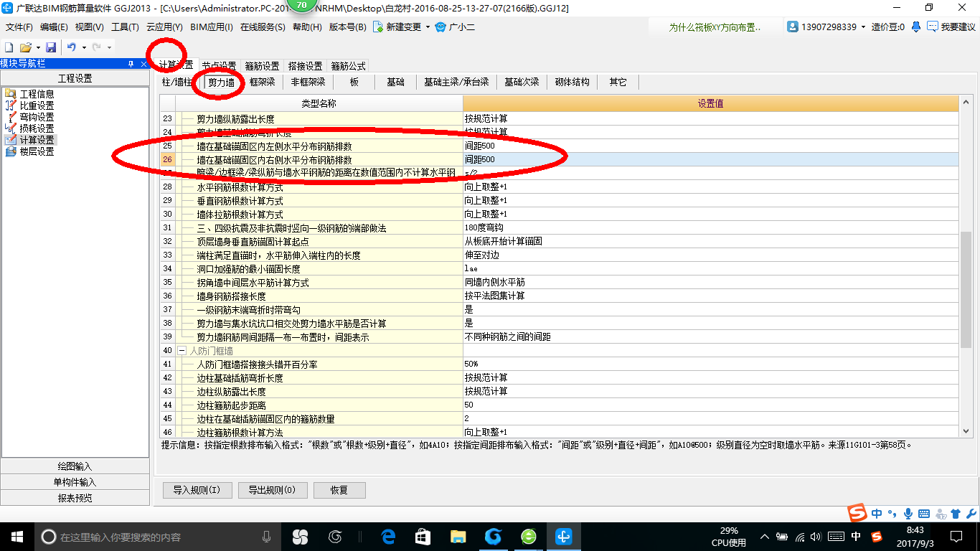Switch to the 搭接设置 tab
980x551 pixels.
point(305,65)
